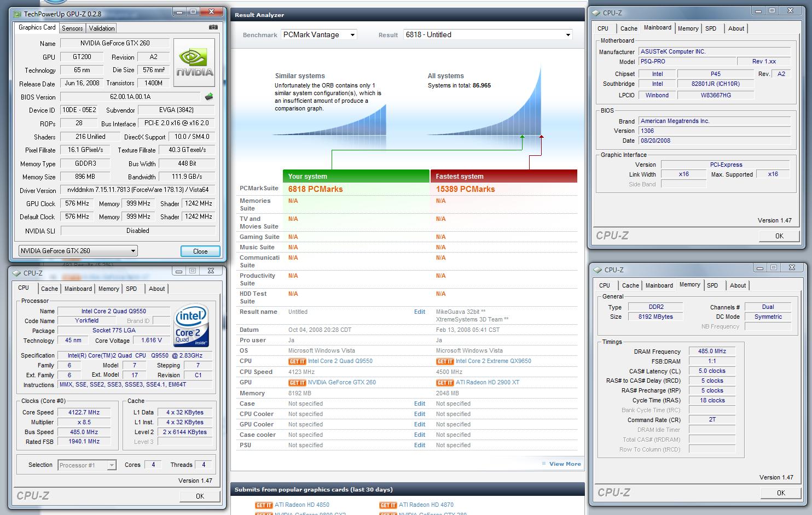Click the View More link
812x515 pixels.
pyautogui.click(x=565, y=464)
